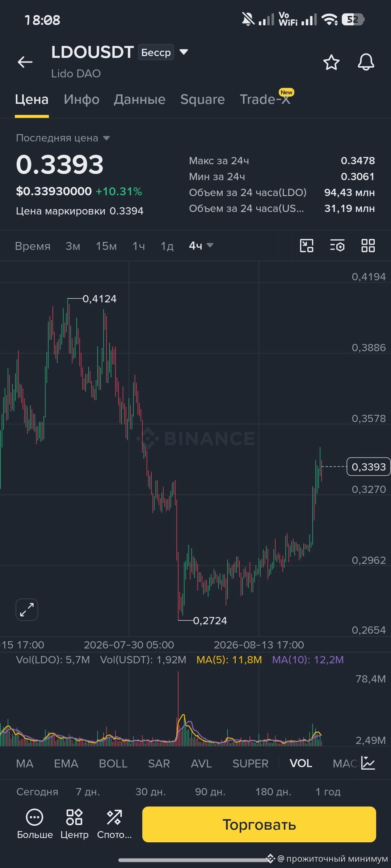Image resolution: width=391 pixels, height=868 pixels.
Task: Tap the Lido DAO subtitle
Action: pyautogui.click(x=76, y=74)
